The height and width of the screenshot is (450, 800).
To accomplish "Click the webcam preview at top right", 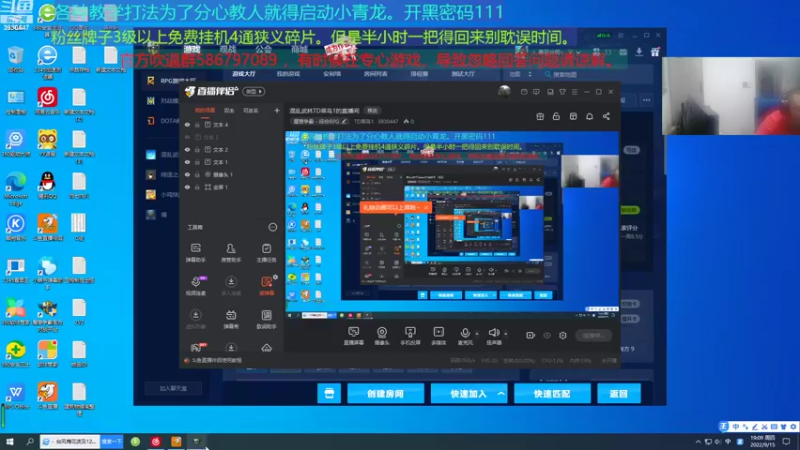I will pos(731,96).
